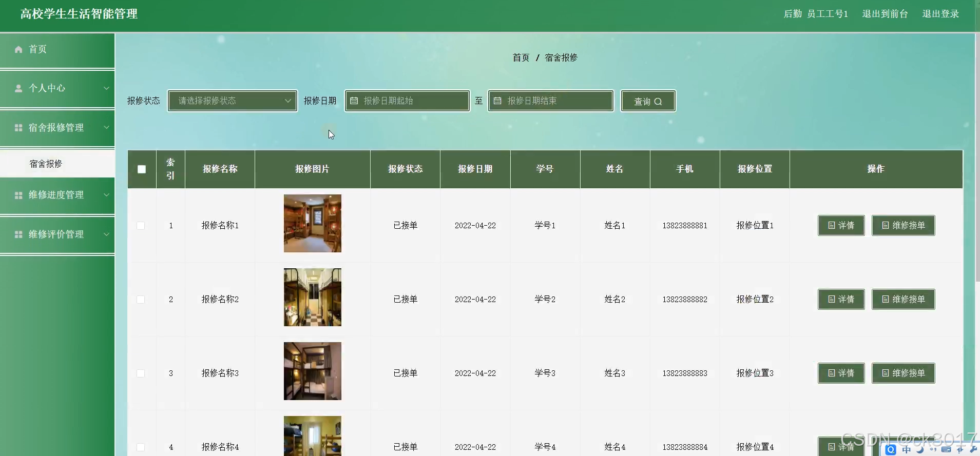Expand the 维修进度管理 menu chevron

[106, 195]
